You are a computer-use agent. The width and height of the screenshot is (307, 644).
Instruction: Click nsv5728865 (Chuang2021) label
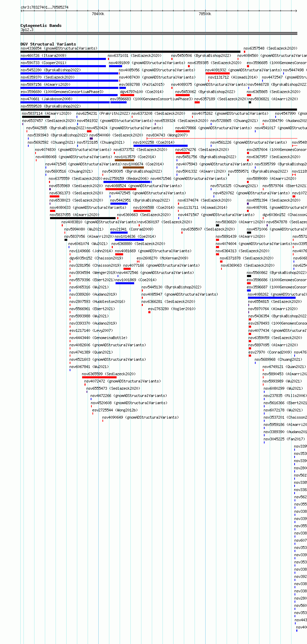click(x=234, y=121)
